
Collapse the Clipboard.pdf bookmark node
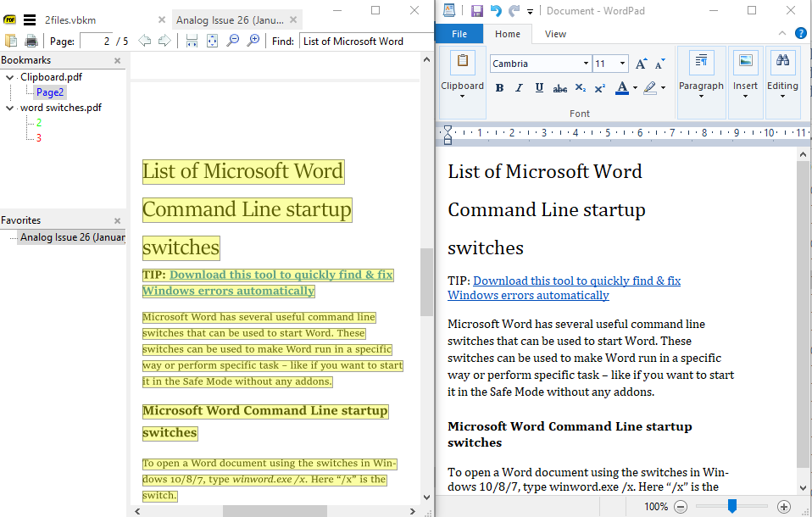tap(10, 77)
